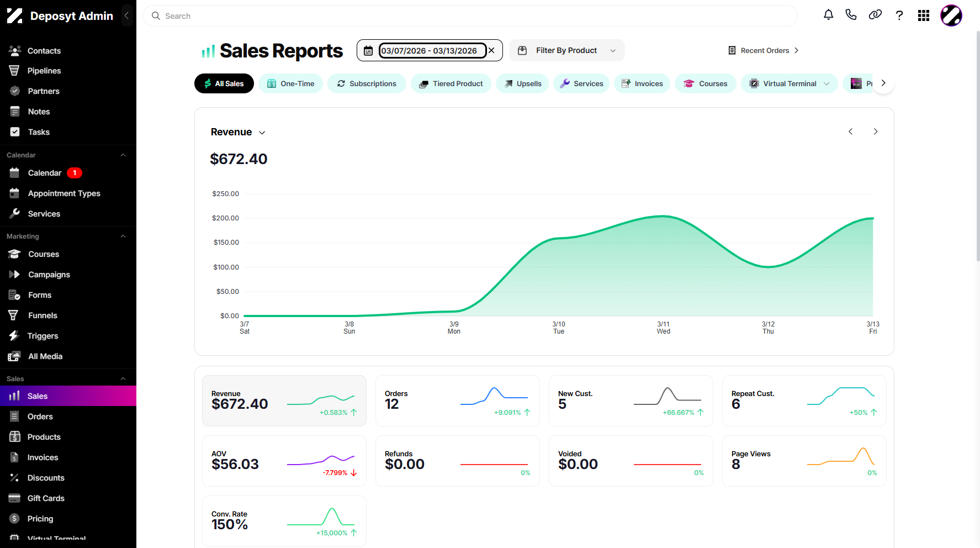Switch to the Invoices tab
980x548 pixels.
point(642,83)
